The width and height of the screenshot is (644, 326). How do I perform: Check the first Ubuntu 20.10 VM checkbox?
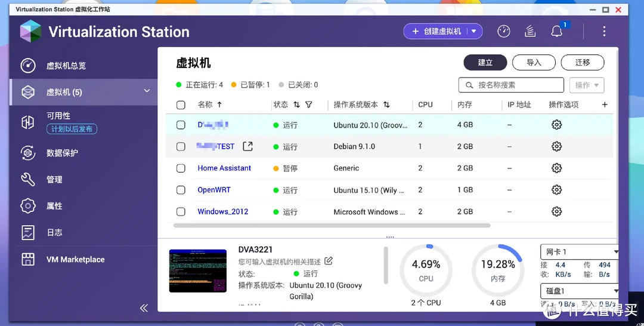181,125
